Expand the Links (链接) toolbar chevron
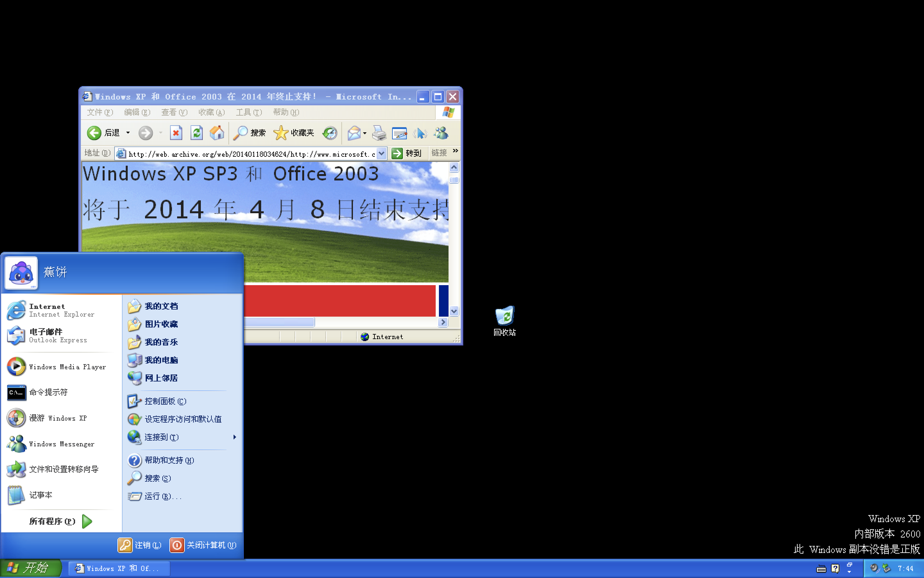The height and width of the screenshot is (578, 924). tap(455, 151)
